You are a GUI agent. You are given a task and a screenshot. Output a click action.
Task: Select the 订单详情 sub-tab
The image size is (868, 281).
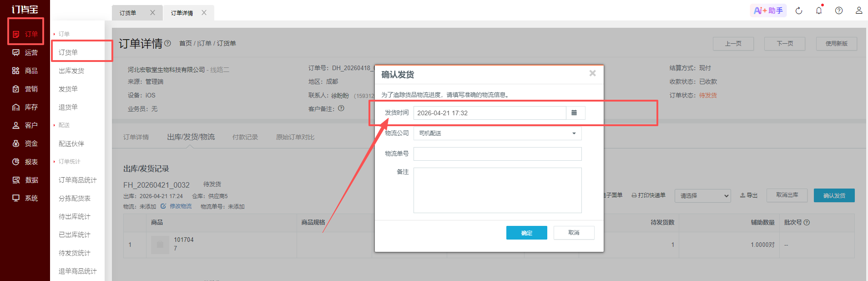136,137
